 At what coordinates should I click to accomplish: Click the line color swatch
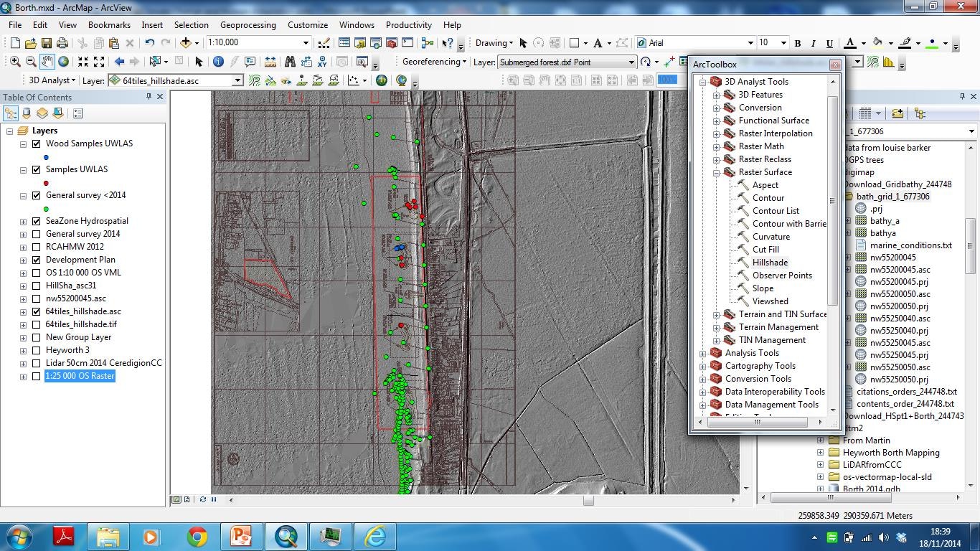pos(906,43)
